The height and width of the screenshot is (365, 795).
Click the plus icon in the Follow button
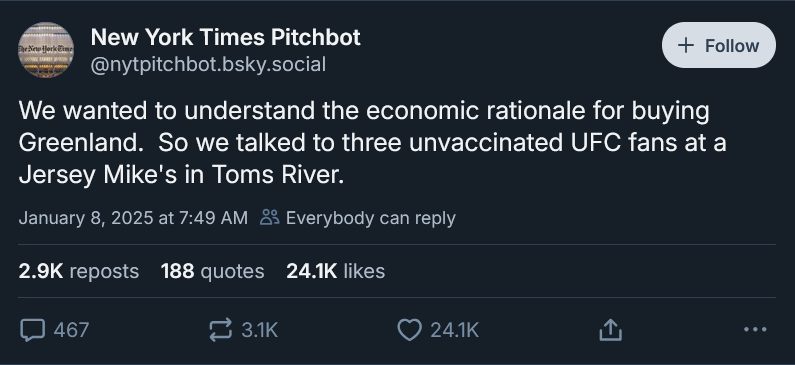[685, 46]
